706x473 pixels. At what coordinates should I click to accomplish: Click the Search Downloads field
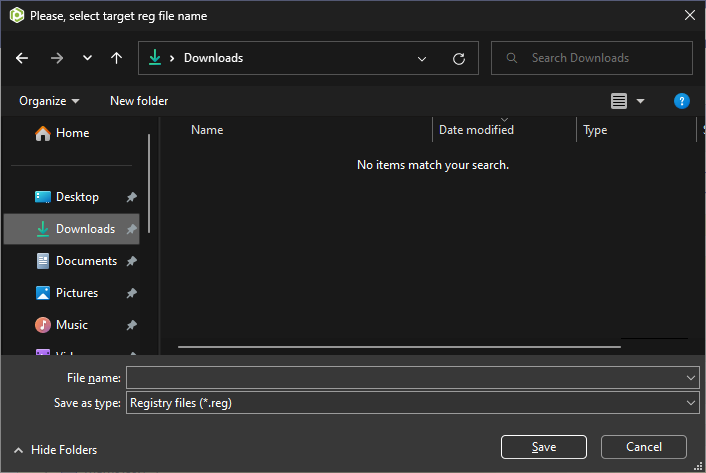coord(592,58)
